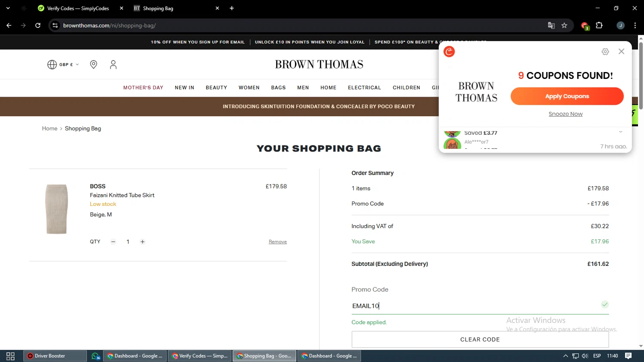Click the translate page icon

551,25
